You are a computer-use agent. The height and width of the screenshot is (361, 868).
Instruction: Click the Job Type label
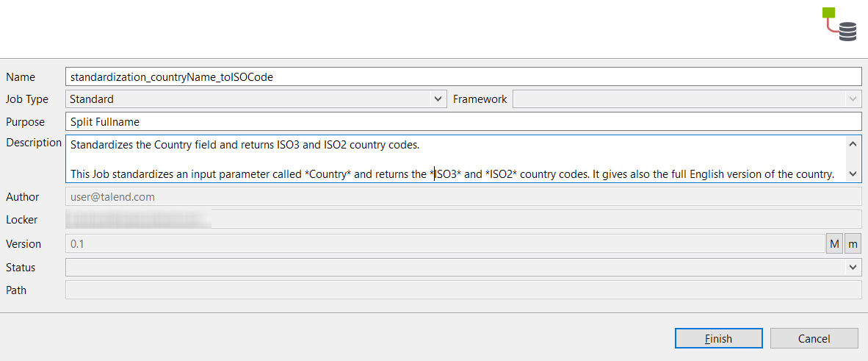(x=27, y=99)
